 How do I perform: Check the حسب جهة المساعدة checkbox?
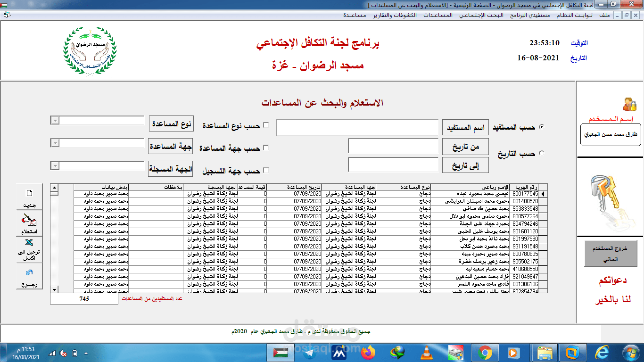tap(266, 148)
